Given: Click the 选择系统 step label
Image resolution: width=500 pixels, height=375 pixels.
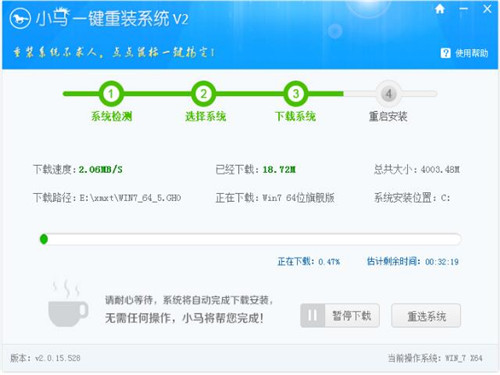Looking at the screenshot, I should [x=206, y=116].
